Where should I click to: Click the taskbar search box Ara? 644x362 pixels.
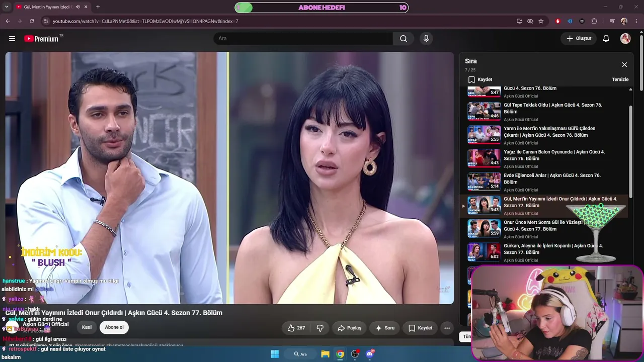[x=301, y=354]
